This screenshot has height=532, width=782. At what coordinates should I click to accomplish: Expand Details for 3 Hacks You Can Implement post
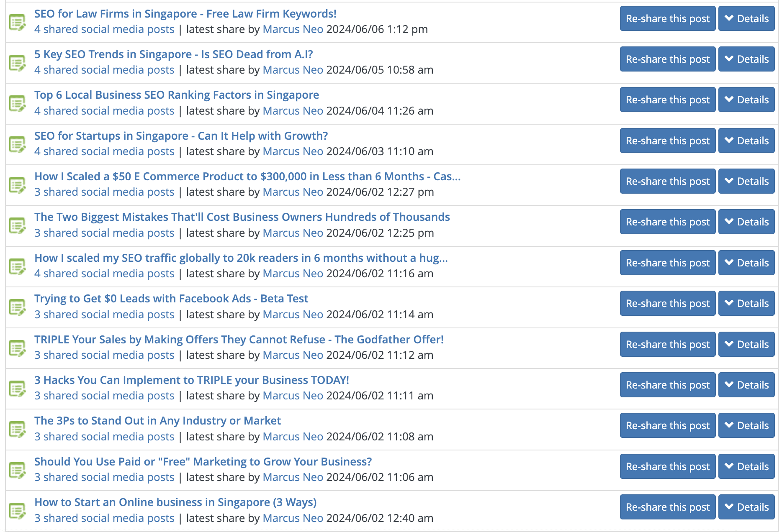(746, 385)
